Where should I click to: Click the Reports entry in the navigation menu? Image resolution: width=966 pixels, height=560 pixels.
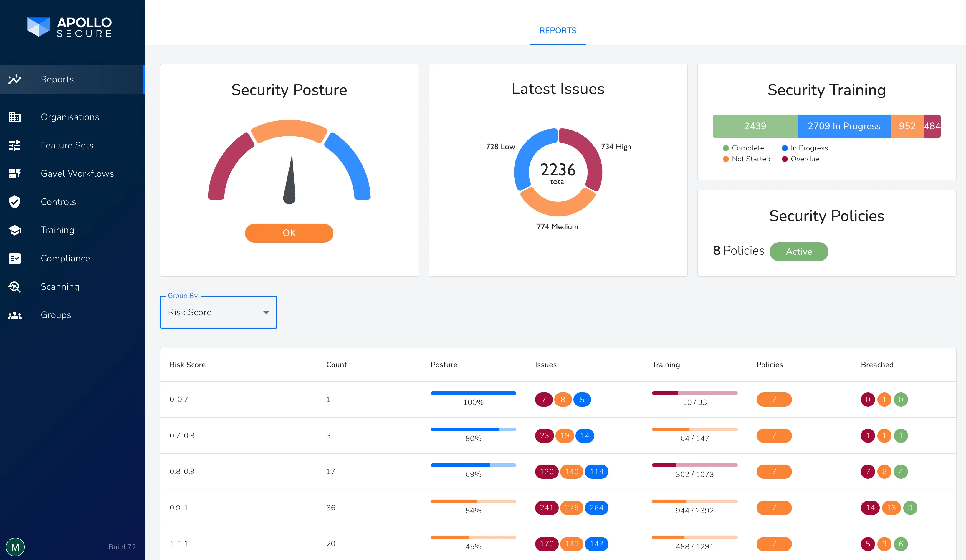click(57, 79)
